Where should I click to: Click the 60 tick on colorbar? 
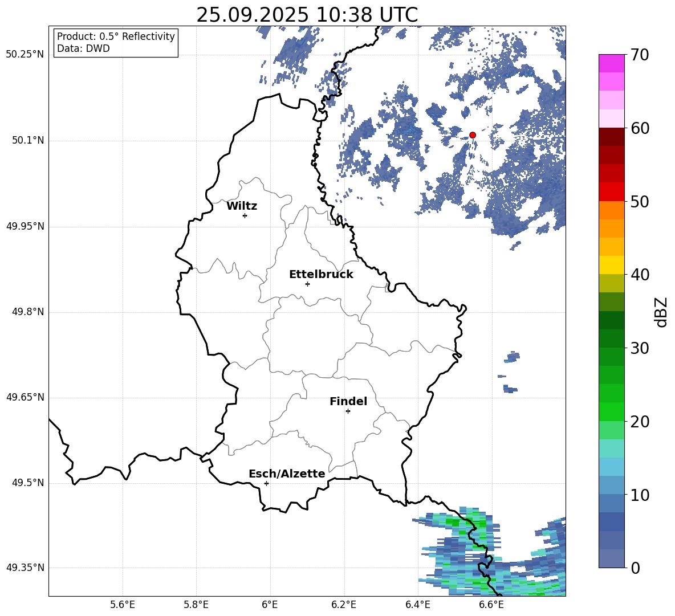pos(640,128)
